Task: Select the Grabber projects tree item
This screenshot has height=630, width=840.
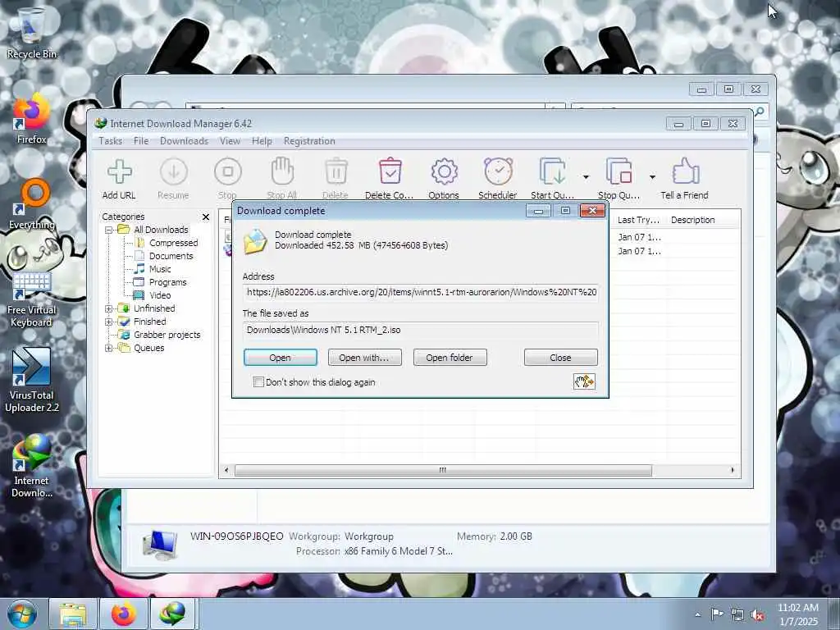Action: pyautogui.click(x=167, y=335)
